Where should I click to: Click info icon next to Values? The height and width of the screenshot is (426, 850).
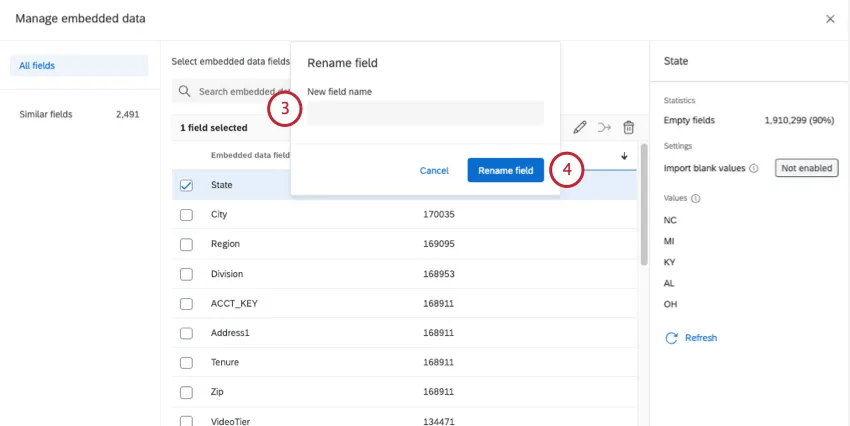[x=695, y=199]
